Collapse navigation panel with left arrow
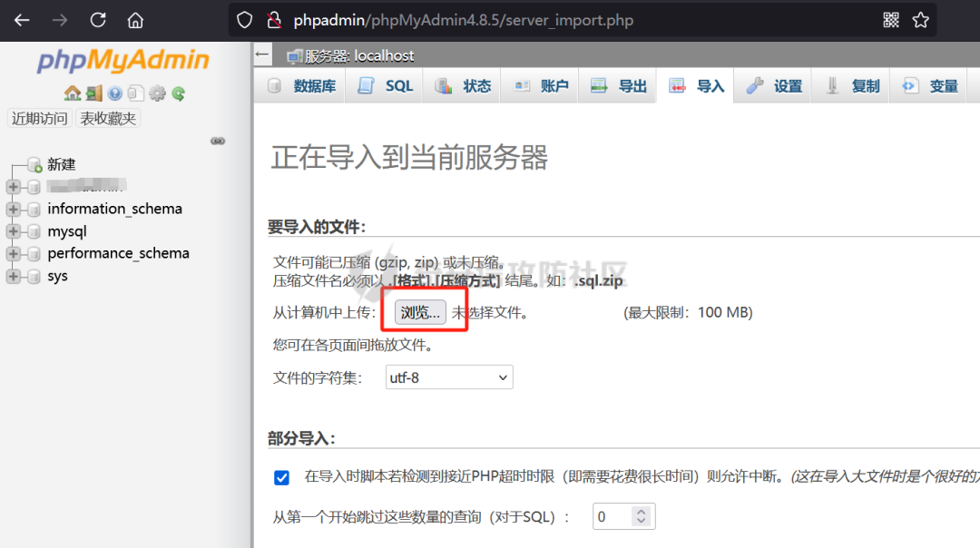980x548 pixels. (x=262, y=54)
